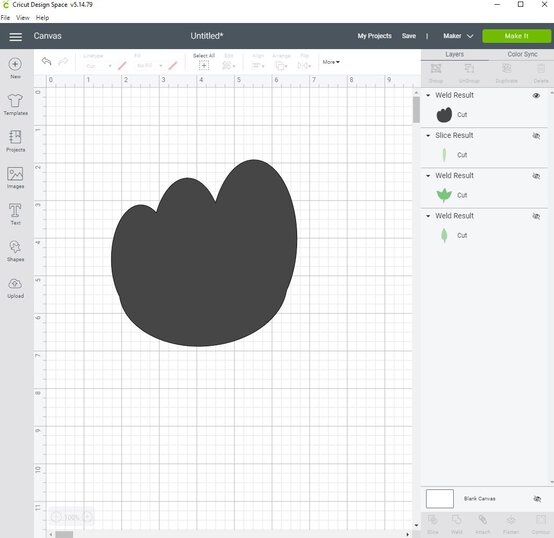Open My Projects

pos(375,36)
